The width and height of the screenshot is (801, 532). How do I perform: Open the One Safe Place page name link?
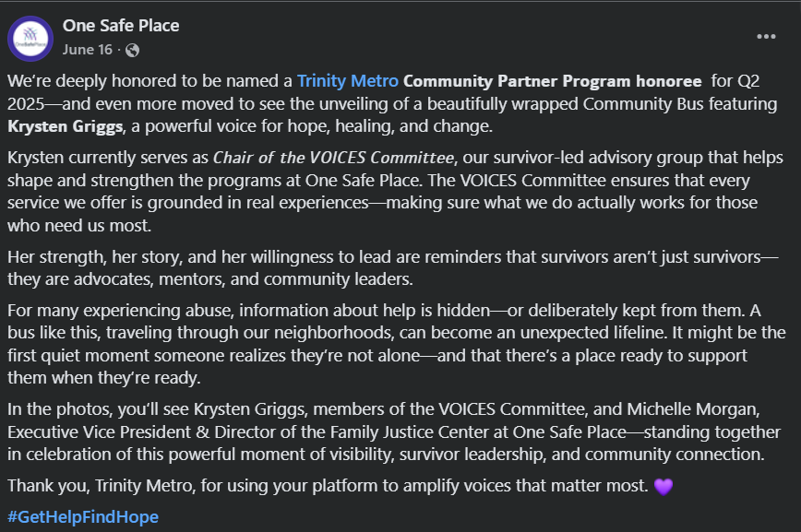tap(120, 26)
